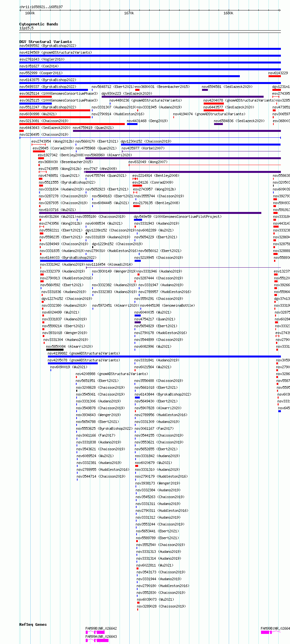Click the nsv4204078 (gnomADStructuralVariants) label
This screenshot has width=290, height=644.
pos(239,100)
